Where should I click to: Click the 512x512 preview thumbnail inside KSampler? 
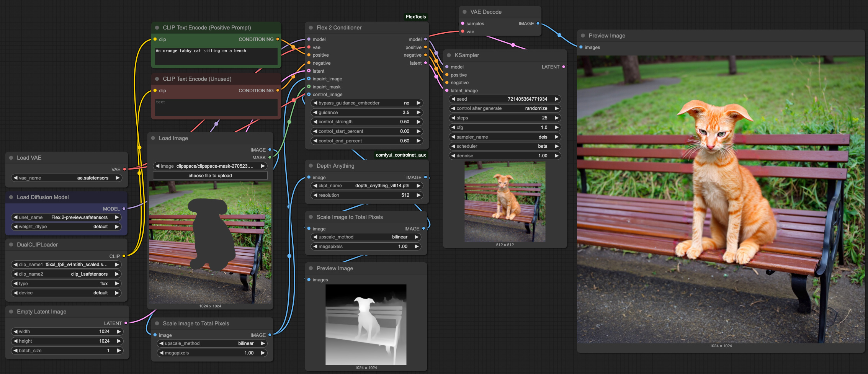click(x=505, y=202)
